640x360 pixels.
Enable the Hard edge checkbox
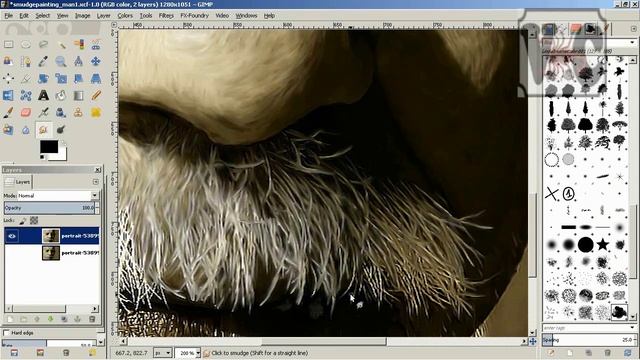[6, 333]
